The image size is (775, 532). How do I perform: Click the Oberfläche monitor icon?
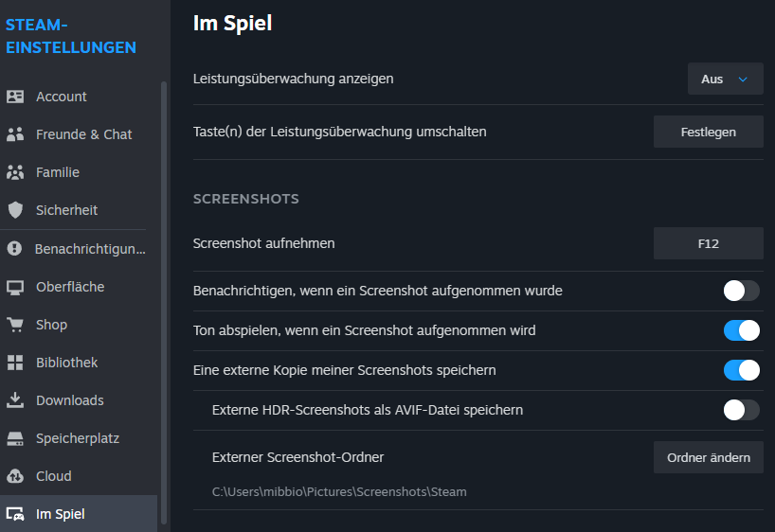click(x=15, y=287)
